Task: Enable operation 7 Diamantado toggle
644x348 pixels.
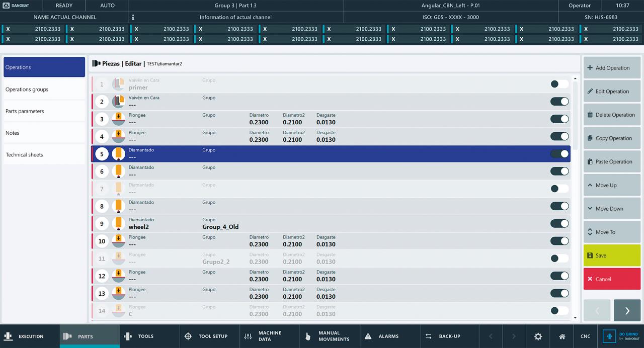Action: 559,189
